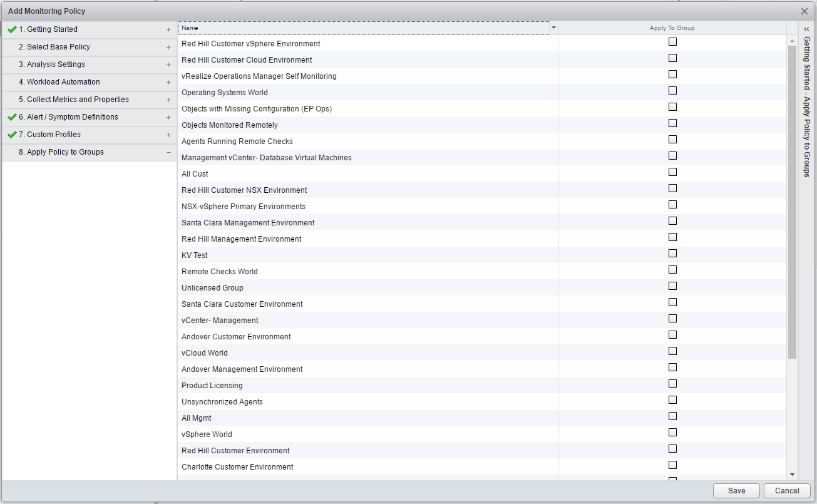Click the vertical scrollbar thumb of list

point(792,200)
